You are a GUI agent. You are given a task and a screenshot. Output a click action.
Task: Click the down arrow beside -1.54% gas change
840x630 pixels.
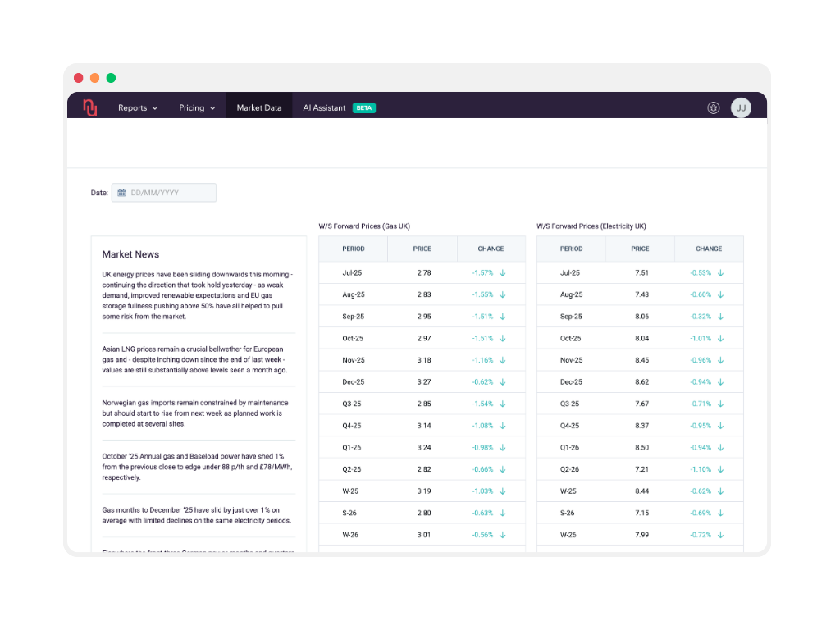click(503, 404)
